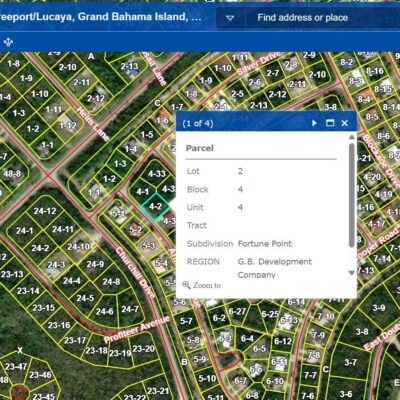
Task: Click the pan/move icon in blue toolbar
Action: (x=8, y=42)
